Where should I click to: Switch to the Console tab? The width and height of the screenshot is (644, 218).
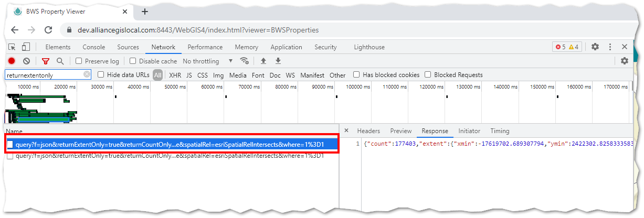point(94,47)
